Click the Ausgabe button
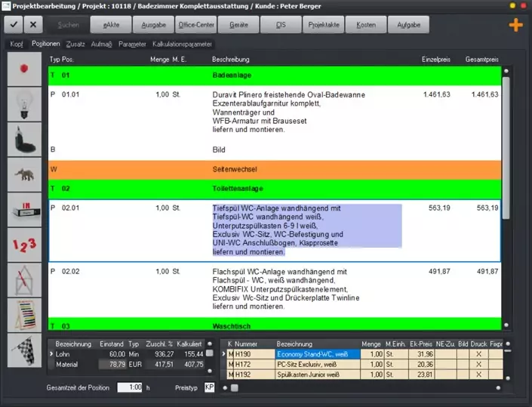The width and height of the screenshot is (532, 407). pos(153,25)
